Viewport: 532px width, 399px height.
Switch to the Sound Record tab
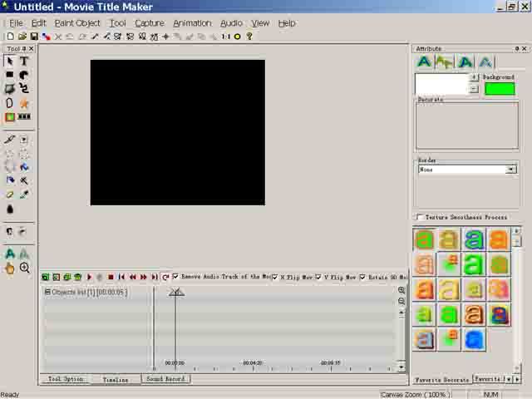(x=165, y=379)
